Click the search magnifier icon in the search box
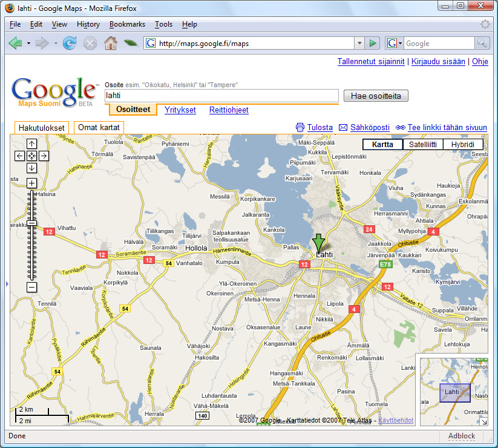Image resolution: width=498 pixels, height=448 pixels. click(x=482, y=43)
